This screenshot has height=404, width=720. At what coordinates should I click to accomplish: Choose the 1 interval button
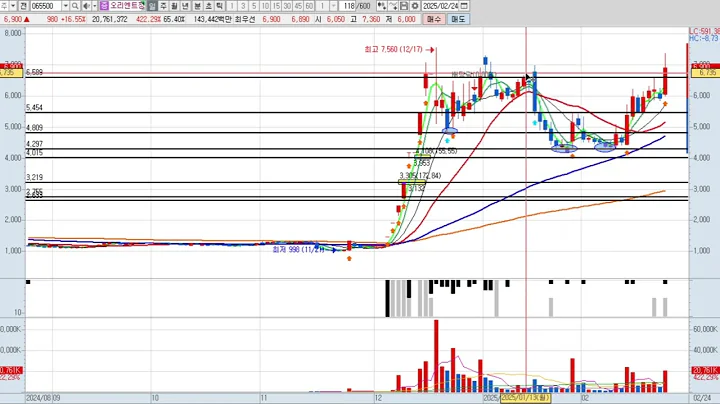click(232, 6)
